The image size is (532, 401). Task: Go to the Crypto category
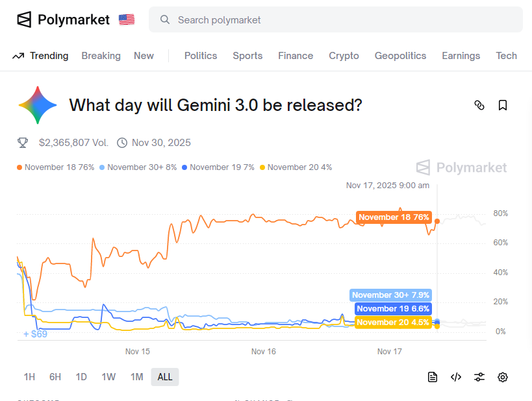344,56
